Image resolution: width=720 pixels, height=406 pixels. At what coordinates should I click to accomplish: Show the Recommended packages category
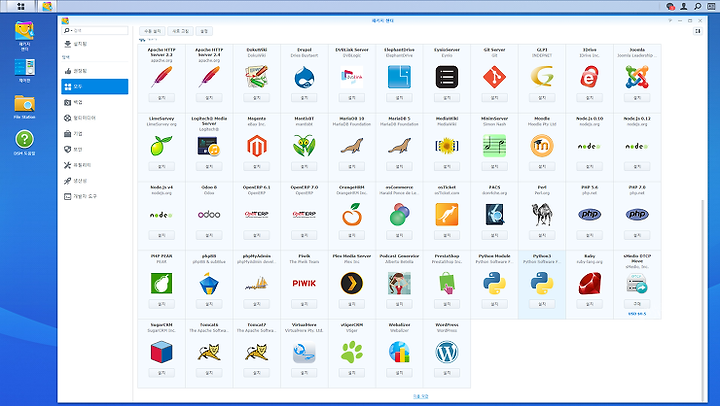click(x=95, y=71)
